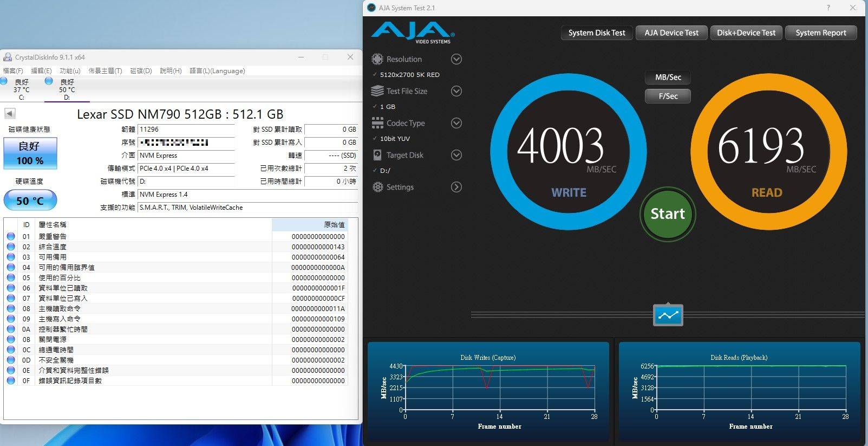
Task: Click the blue WRITE speed gauge
Action: [568, 152]
